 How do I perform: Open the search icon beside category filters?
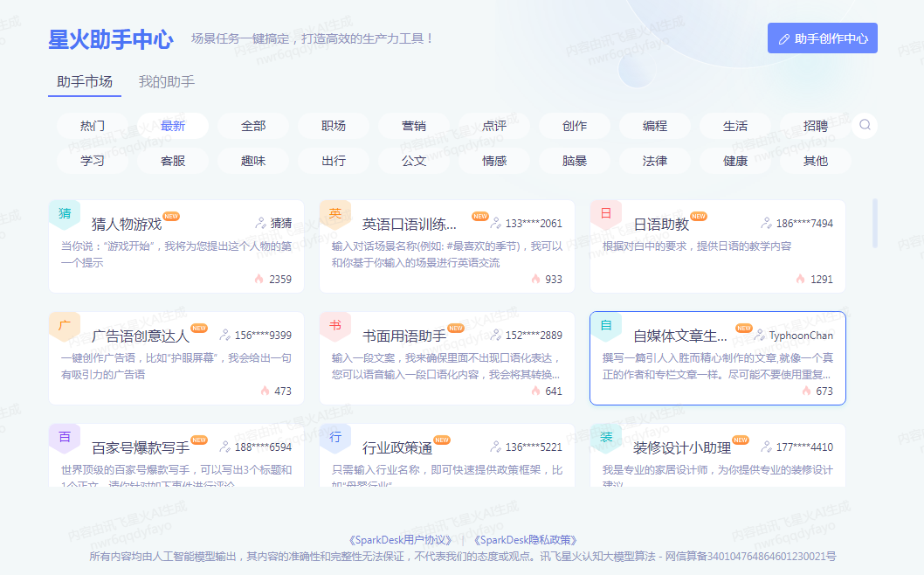tap(865, 125)
